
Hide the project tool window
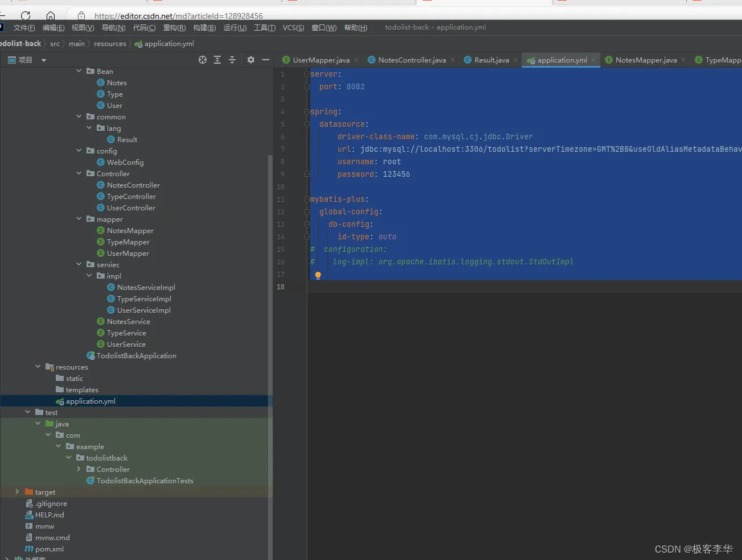tap(265, 60)
